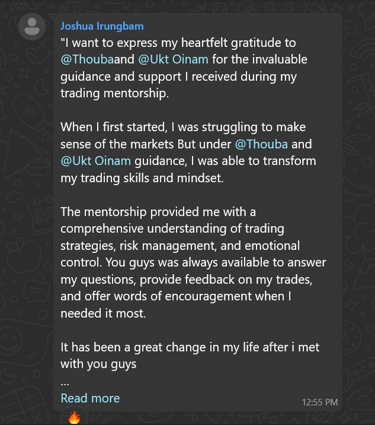Click the line starting "It has been a great change"
The image size is (375, 425).
point(190,347)
